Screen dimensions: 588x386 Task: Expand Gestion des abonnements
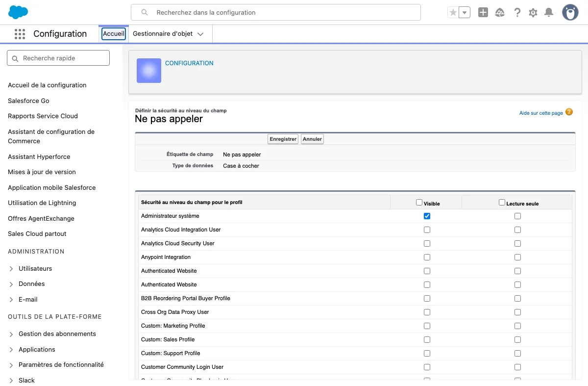coord(11,334)
